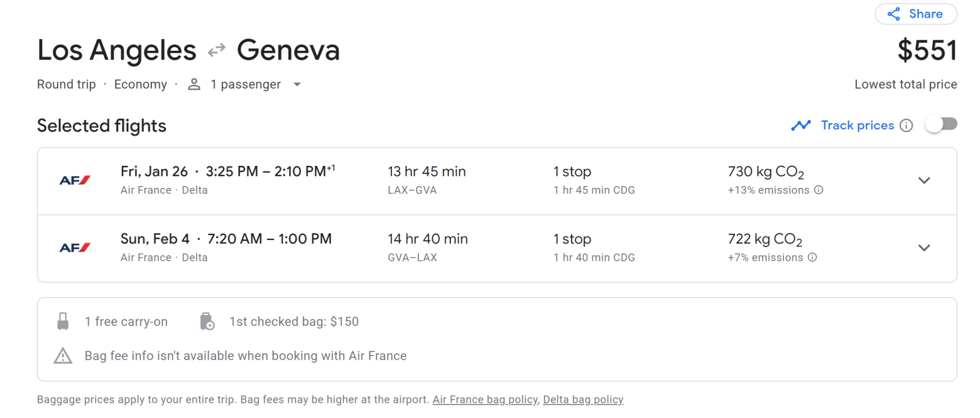Open the 1 passenger dropdown arrow
Viewport: 980px width, 418px height.
(x=297, y=84)
